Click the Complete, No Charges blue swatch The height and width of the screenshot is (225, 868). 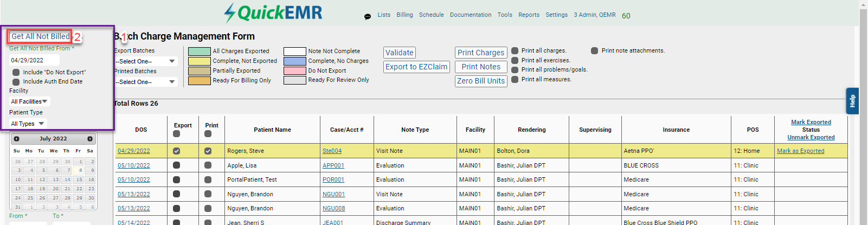pos(295,61)
